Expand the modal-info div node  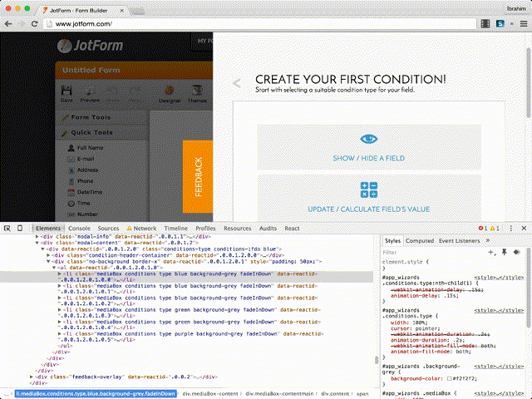coord(37,236)
